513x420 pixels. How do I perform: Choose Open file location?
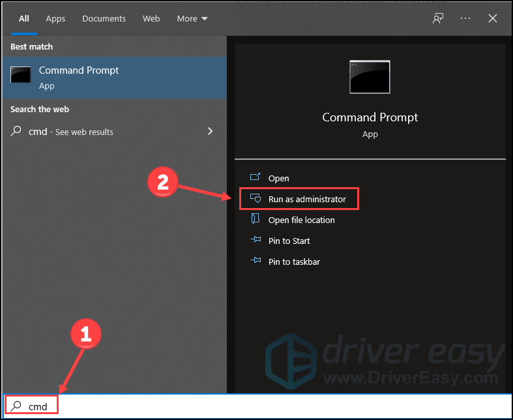point(301,220)
